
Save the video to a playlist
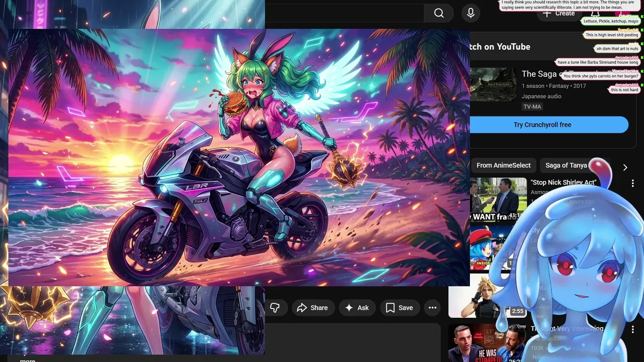(x=399, y=308)
